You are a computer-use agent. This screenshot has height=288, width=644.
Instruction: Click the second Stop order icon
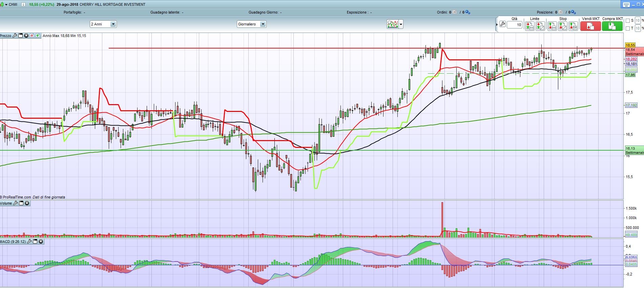[562, 26]
